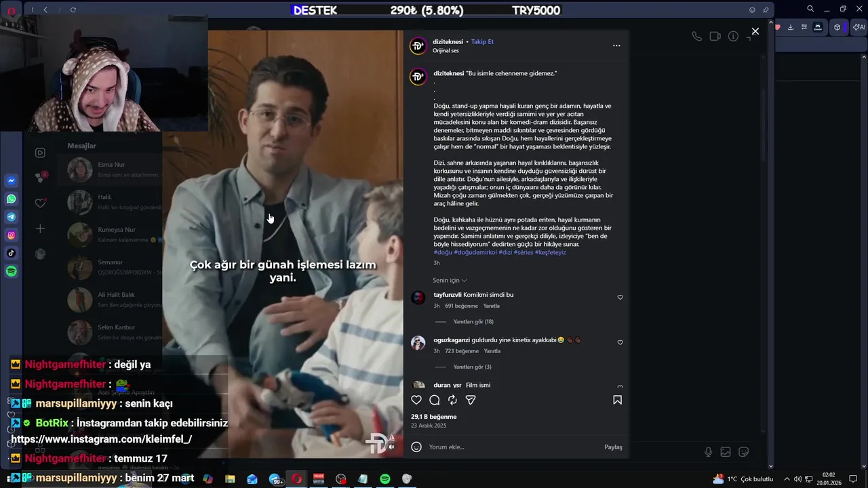Open the post options three-dot menu

[x=616, y=45]
